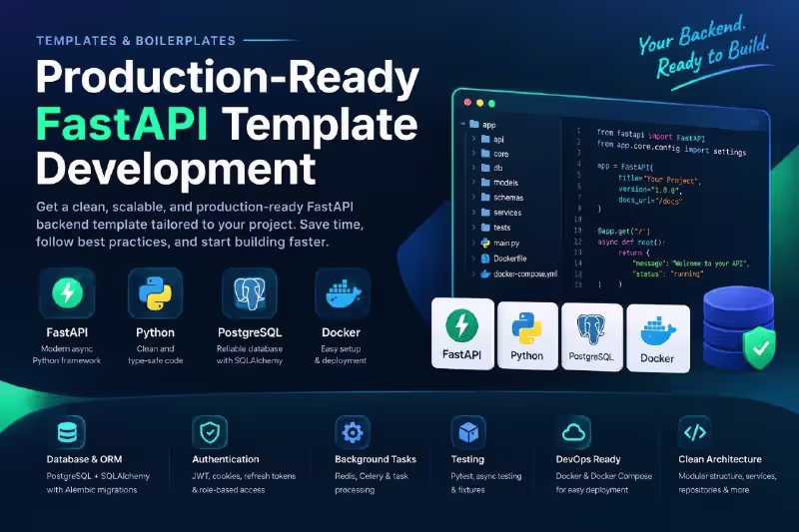Click the 'Background Tasks' heading
Screen dimensions: 799x532
click(x=376, y=459)
